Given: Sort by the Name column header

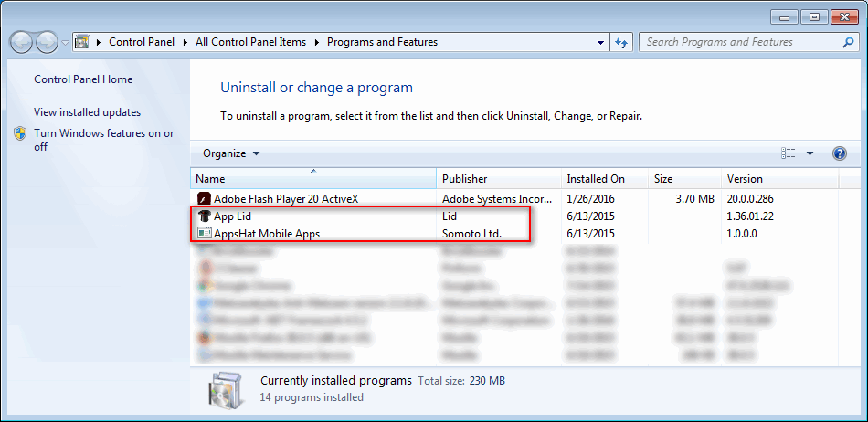Looking at the screenshot, I should click(313, 179).
